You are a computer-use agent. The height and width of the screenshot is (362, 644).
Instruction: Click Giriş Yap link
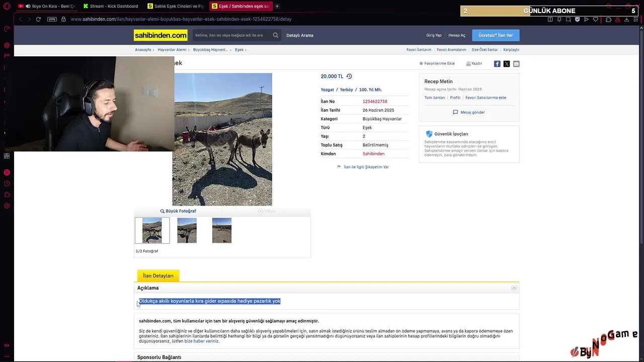434,35
